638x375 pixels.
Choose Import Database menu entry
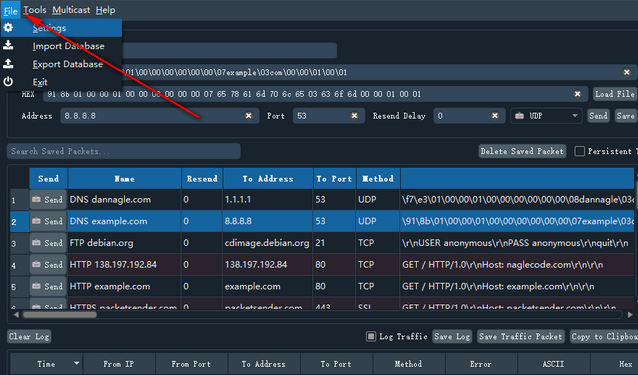[x=61, y=46]
